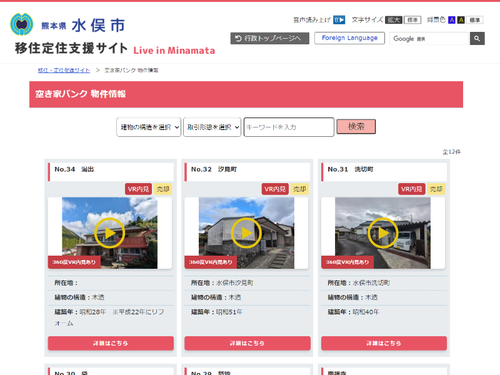Image resolution: width=500 pixels, height=375 pixels.
Task: Set text size to enlarged
Action: pos(394,20)
